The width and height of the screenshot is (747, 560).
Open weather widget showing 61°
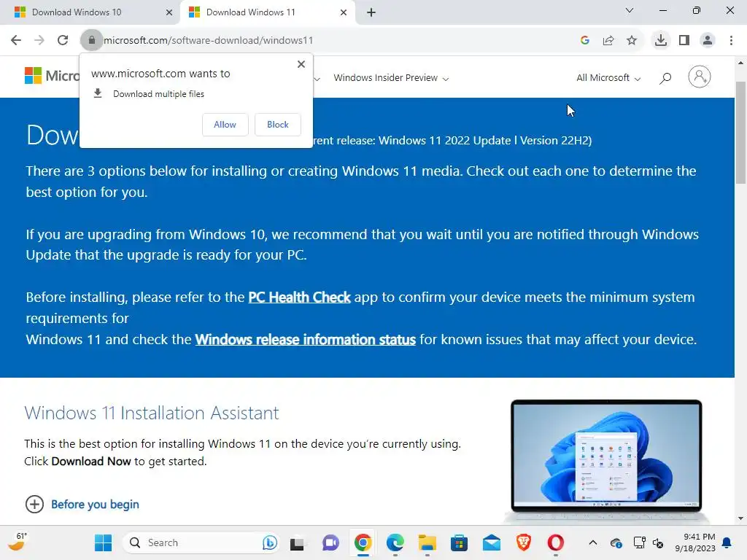coord(17,542)
